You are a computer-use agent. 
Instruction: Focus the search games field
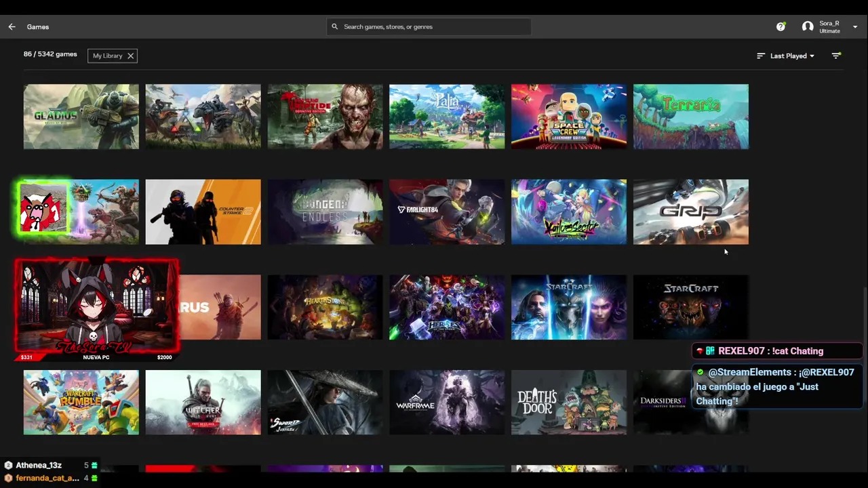coord(429,26)
